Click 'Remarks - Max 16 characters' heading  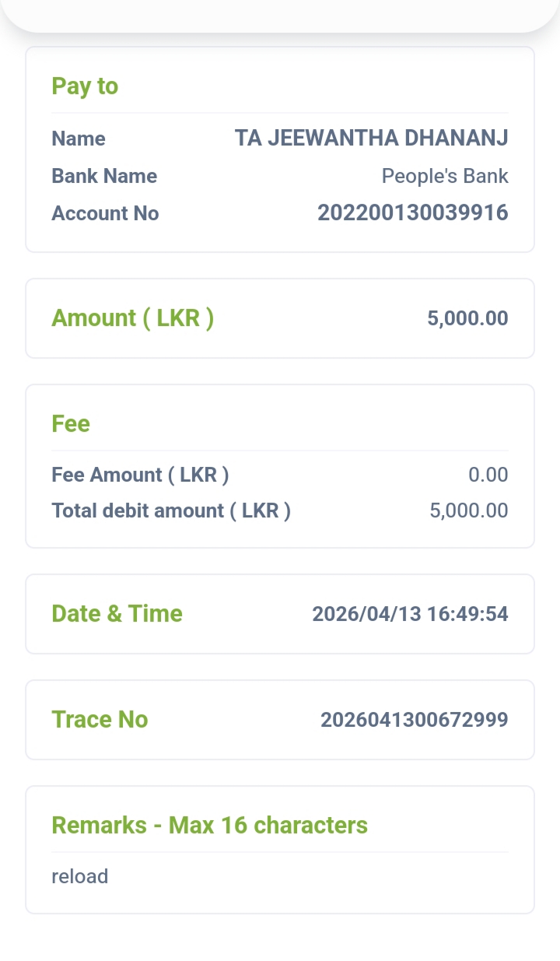tap(209, 825)
